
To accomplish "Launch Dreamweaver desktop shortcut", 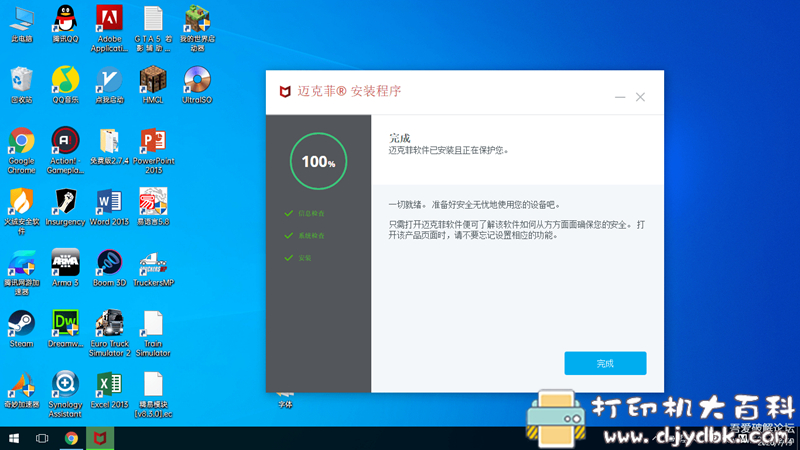I will tap(65, 329).
